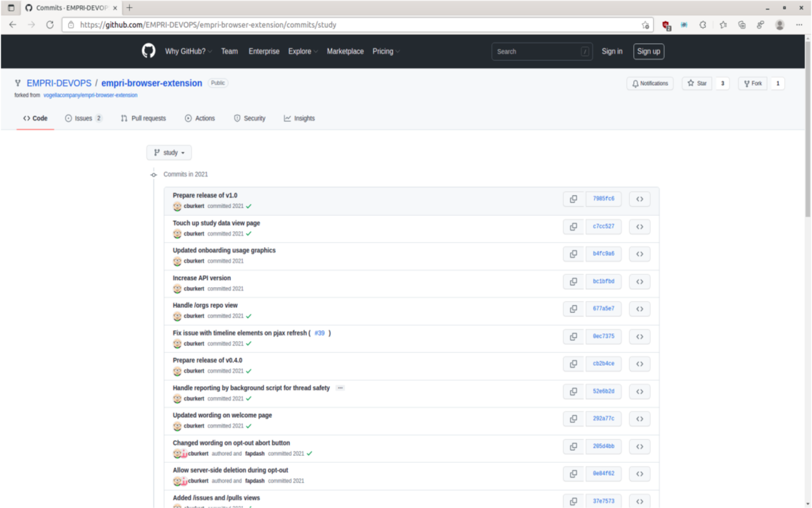Viewport: 812px width, 508px height.
Task: Open the Code tab
Action: point(36,118)
